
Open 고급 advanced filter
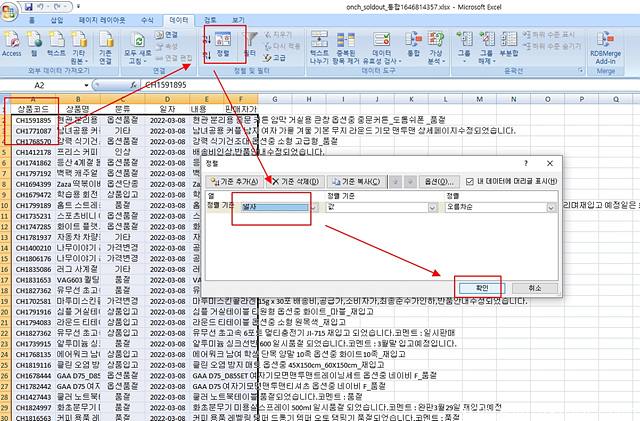pyautogui.click(x=275, y=58)
